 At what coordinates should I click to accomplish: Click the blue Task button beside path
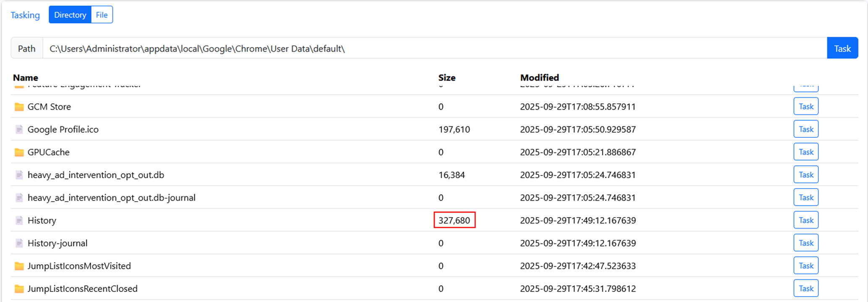tap(842, 48)
